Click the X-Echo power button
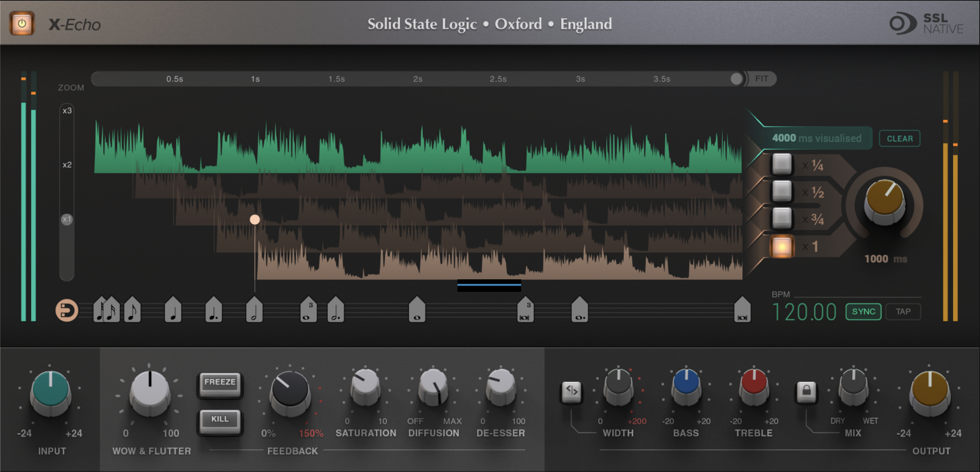980x472 pixels. coord(21,23)
